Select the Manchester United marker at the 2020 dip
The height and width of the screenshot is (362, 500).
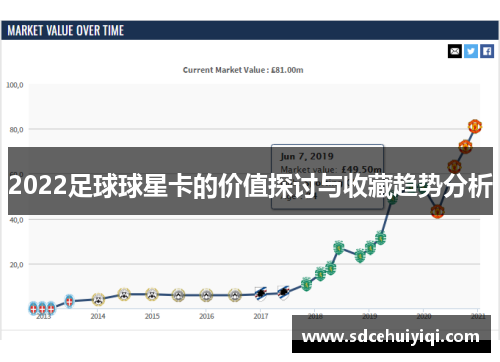(x=437, y=211)
